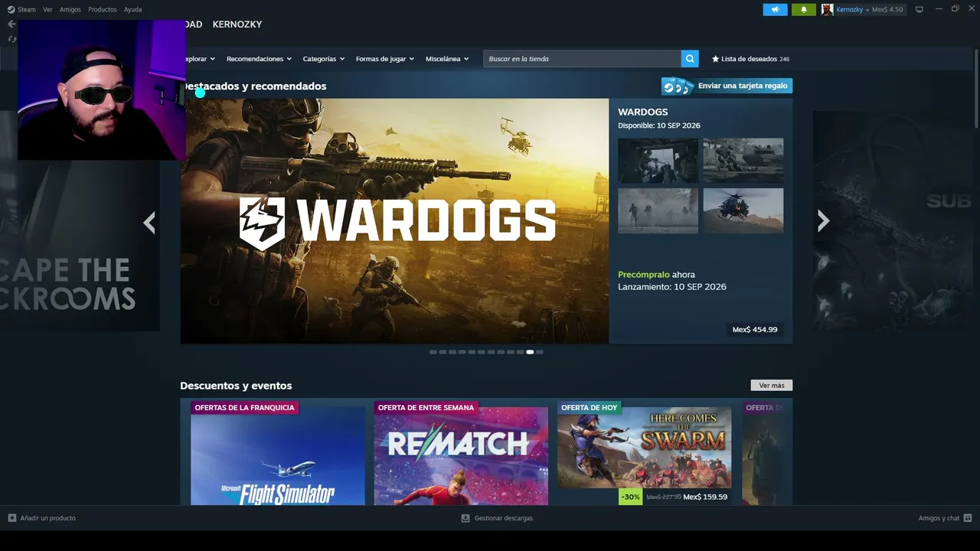Select the last carousel page dot
The width and height of the screenshot is (980, 551).
540,352
